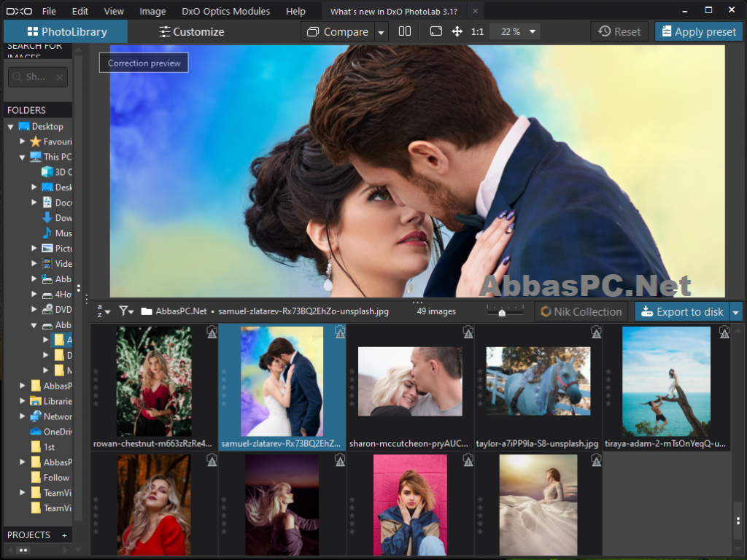Open the Export to disk dropdown arrow
The width and height of the screenshot is (747, 560).
click(x=735, y=312)
